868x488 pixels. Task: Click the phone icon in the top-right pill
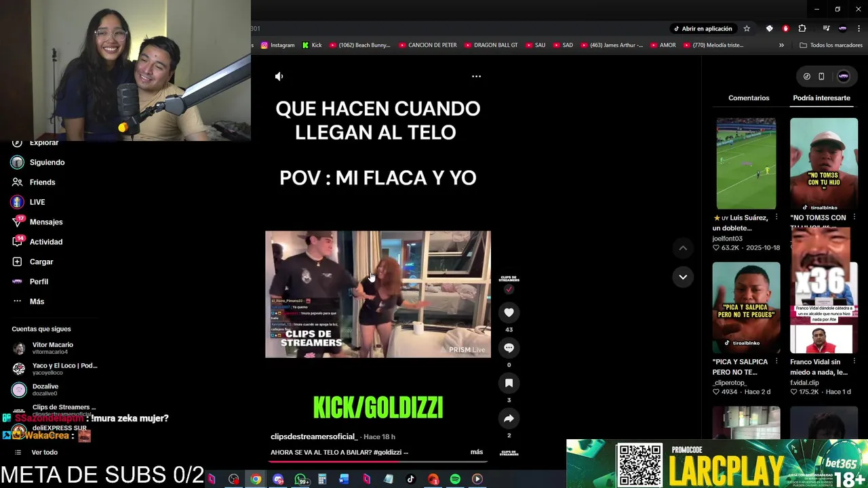tap(821, 77)
